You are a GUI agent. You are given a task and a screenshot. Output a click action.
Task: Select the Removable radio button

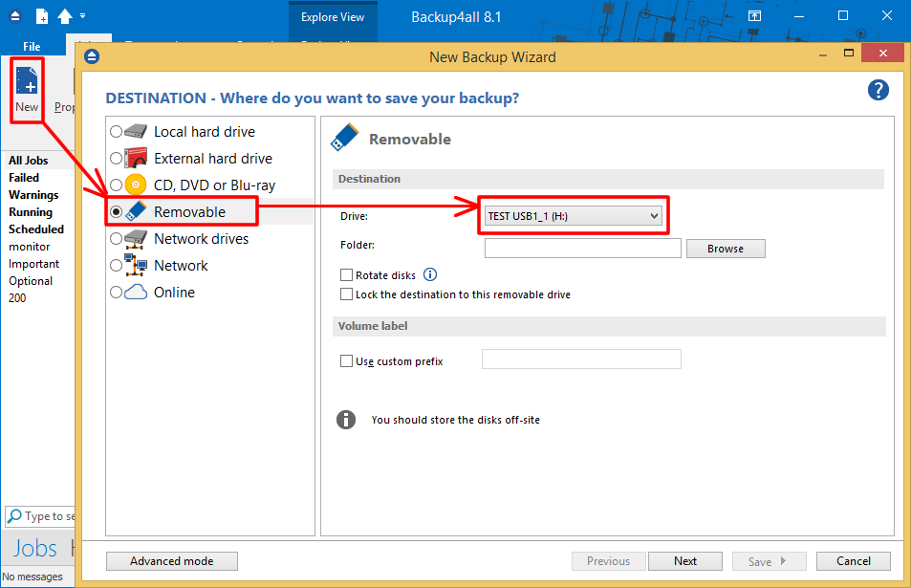coord(117,212)
